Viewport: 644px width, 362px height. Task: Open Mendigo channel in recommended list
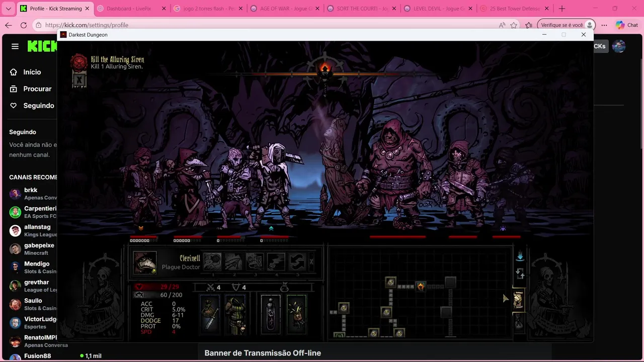click(33, 267)
